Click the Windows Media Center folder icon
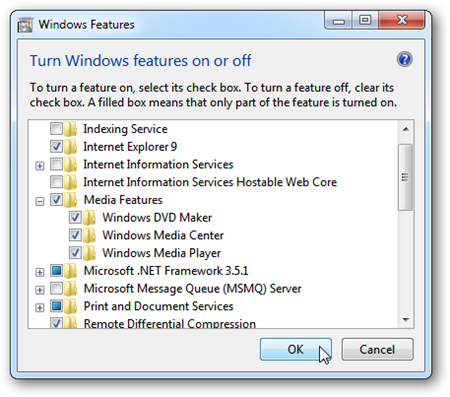Screen dimensions: 450x397 89,235
